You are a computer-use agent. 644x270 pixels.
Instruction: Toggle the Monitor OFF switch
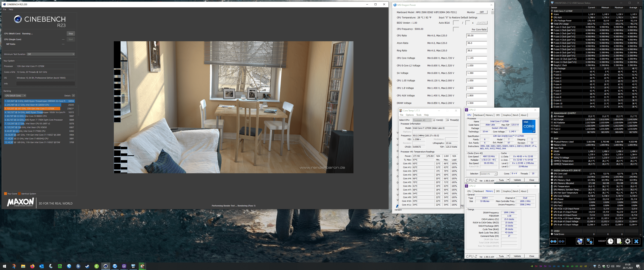click(x=482, y=12)
